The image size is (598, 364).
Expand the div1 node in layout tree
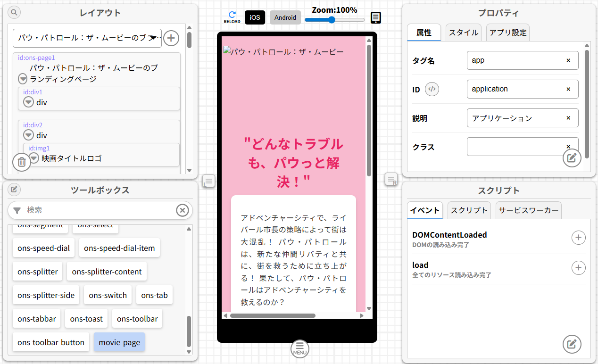pos(28,102)
